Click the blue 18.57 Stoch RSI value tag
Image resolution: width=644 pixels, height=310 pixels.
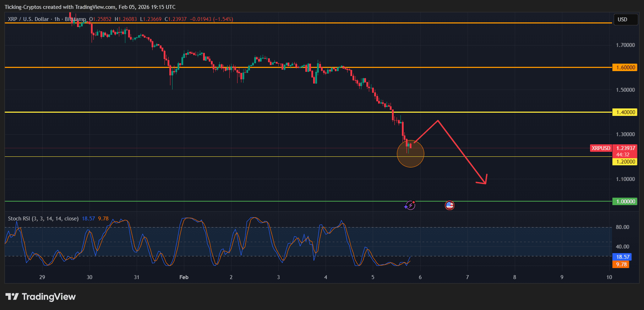pos(622,257)
